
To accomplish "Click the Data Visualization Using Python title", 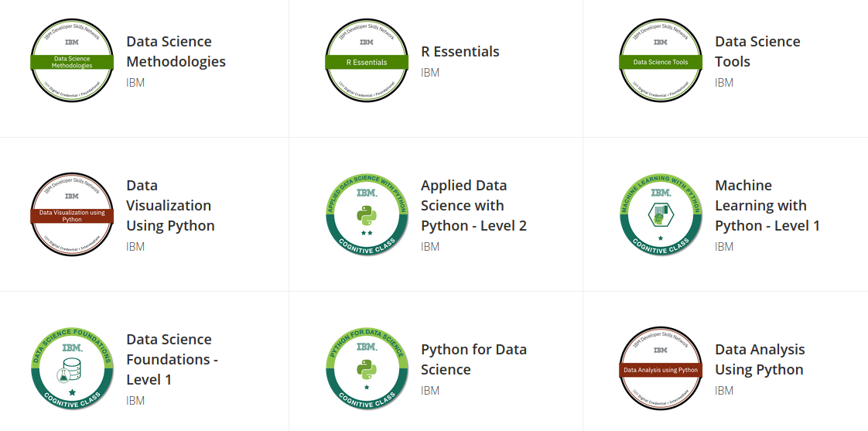I will (170, 206).
